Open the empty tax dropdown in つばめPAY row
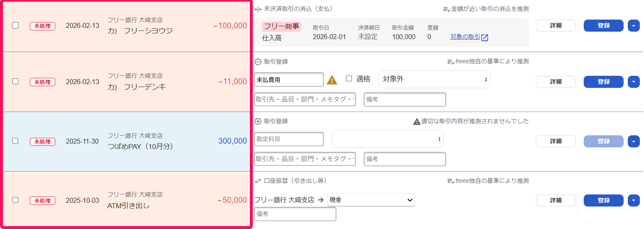Viewport: 644px width, 229px height. (x=387, y=139)
